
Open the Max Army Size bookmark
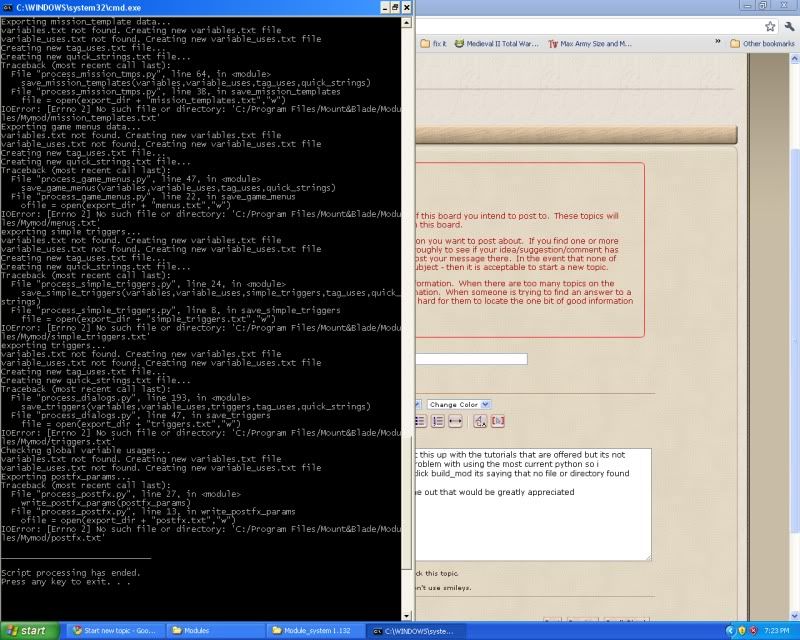click(590, 43)
